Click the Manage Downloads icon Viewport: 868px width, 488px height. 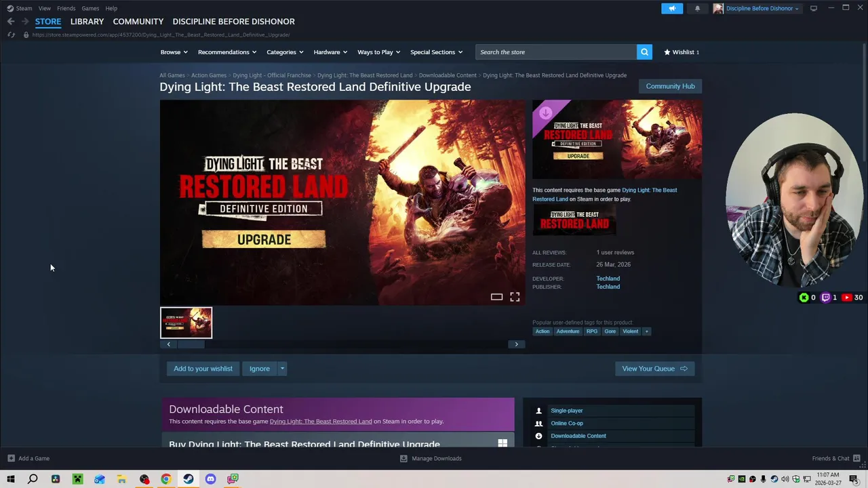pos(403,458)
